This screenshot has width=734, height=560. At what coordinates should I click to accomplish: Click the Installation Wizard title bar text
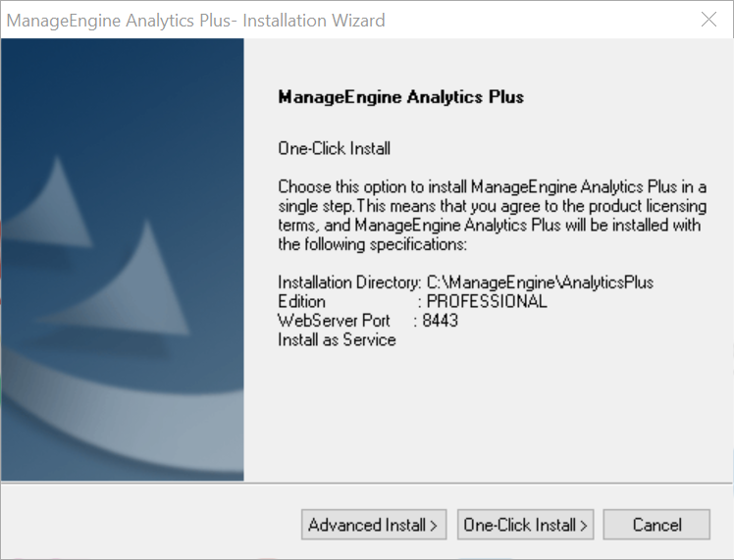195,21
